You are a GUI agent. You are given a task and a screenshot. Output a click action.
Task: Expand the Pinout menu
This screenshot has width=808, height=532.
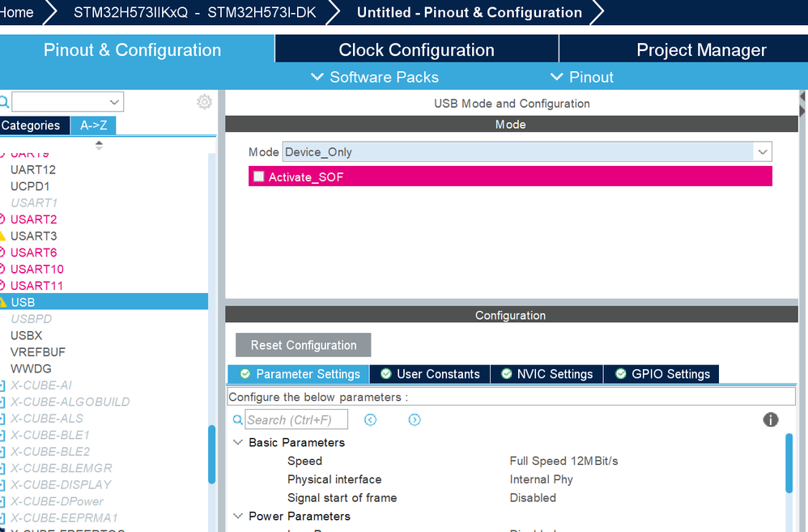[582, 77]
